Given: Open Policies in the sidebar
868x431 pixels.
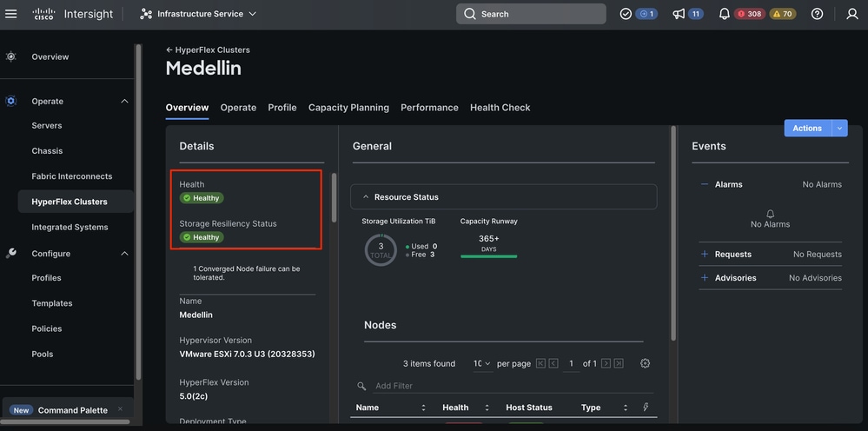Looking at the screenshot, I should click(47, 328).
